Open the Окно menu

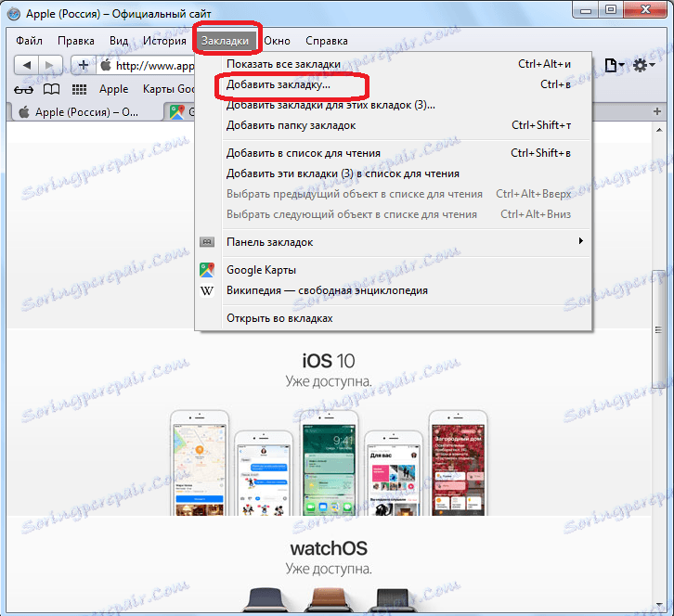(277, 41)
